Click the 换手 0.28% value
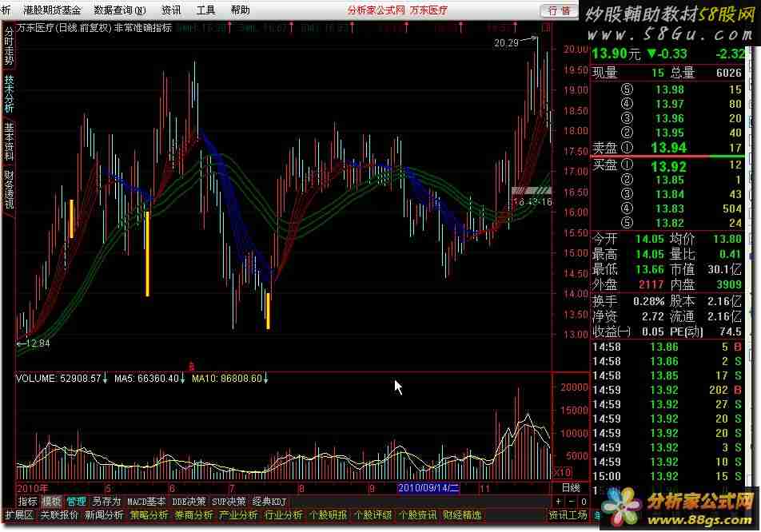This screenshot has width=761, height=532. (648, 301)
